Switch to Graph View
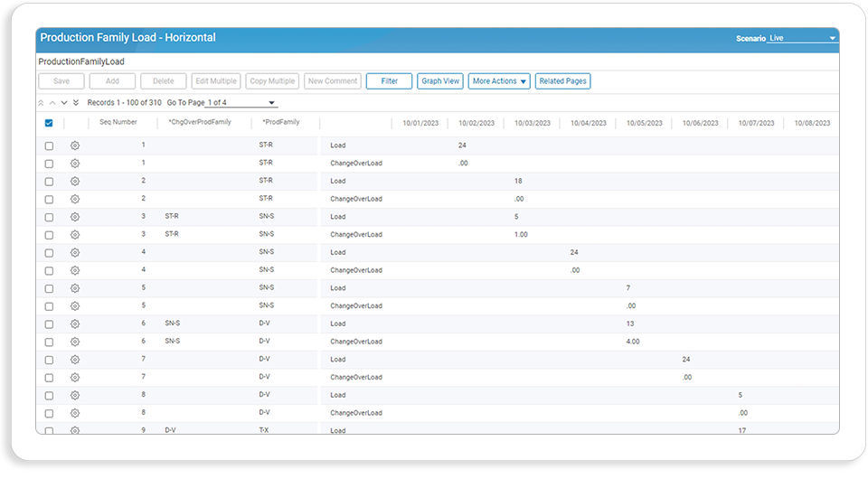 [x=440, y=81]
